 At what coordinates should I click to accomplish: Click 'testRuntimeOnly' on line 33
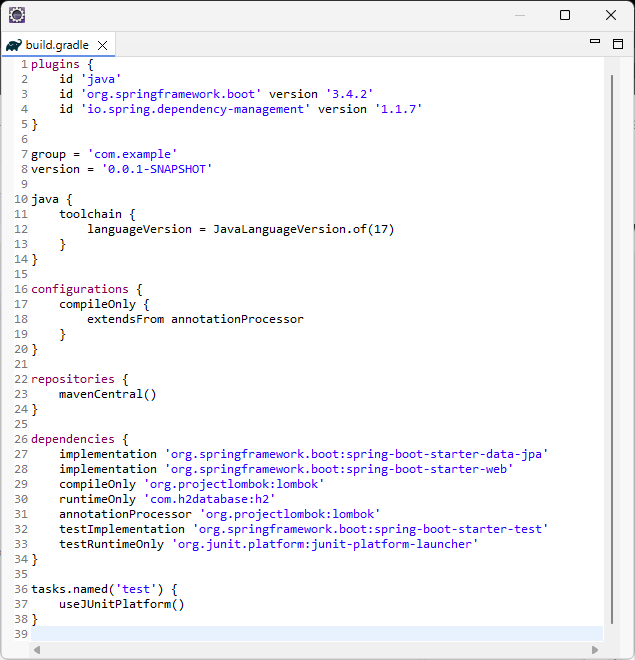(x=112, y=544)
